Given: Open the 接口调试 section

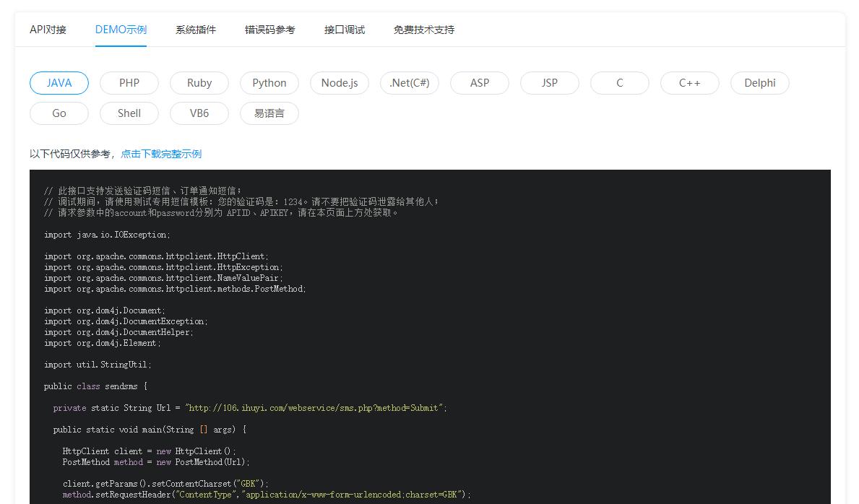Looking at the screenshot, I should (x=345, y=30).
